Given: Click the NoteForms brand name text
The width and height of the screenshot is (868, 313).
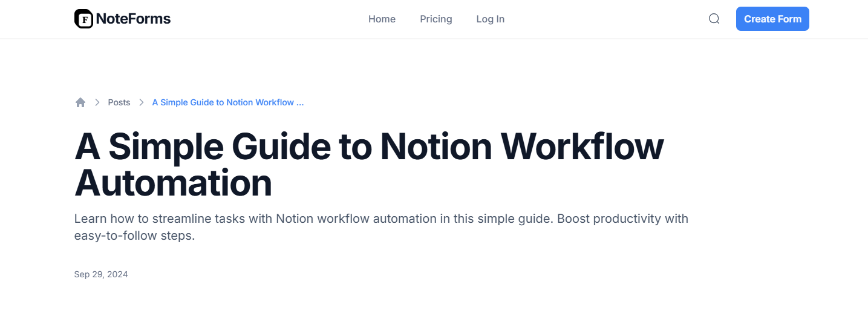Looking at the screenshot, I should pos(133,19).
